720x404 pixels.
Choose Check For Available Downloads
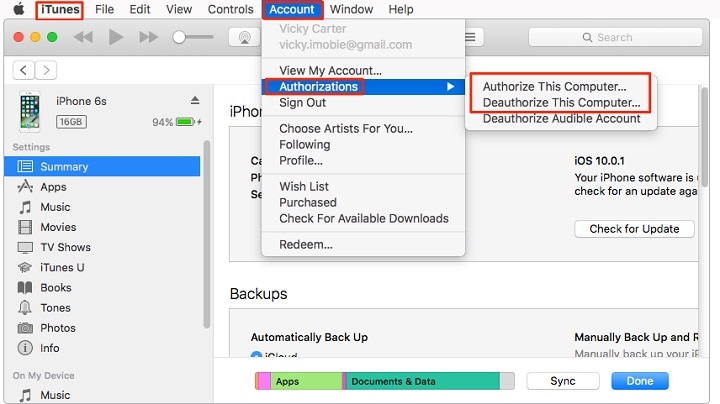point(363,219)
